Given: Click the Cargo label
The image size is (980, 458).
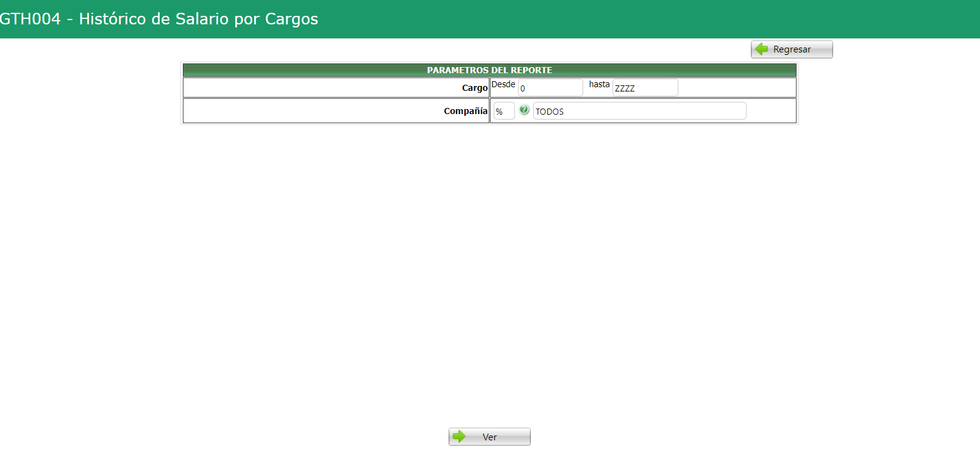Looking at the screenshot, I should 475,88.
